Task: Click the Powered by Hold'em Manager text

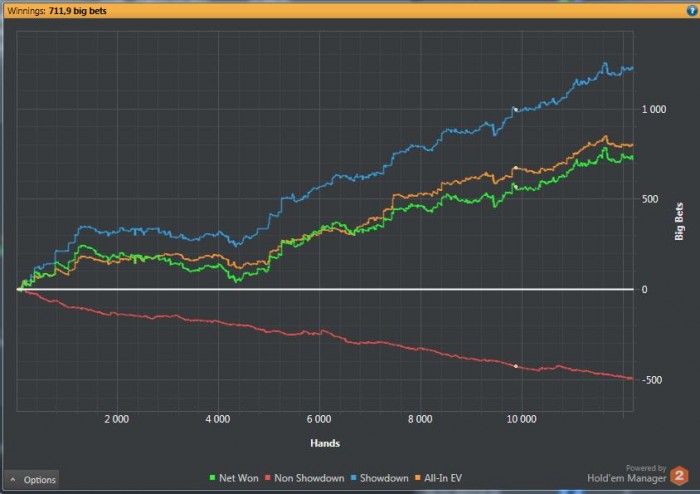Action: point(627,474)
